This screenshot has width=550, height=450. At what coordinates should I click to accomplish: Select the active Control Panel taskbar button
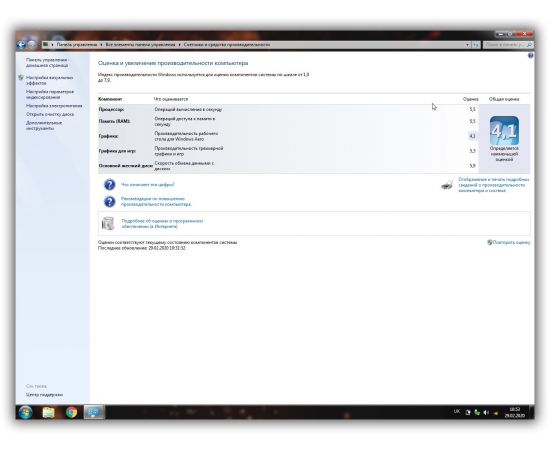point(94,412)
